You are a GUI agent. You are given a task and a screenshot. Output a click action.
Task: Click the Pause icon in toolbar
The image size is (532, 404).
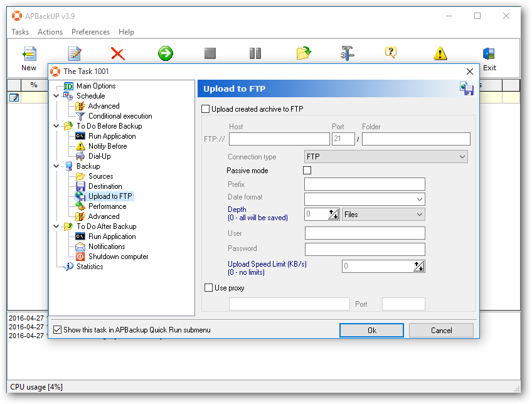tap(255, 53)
